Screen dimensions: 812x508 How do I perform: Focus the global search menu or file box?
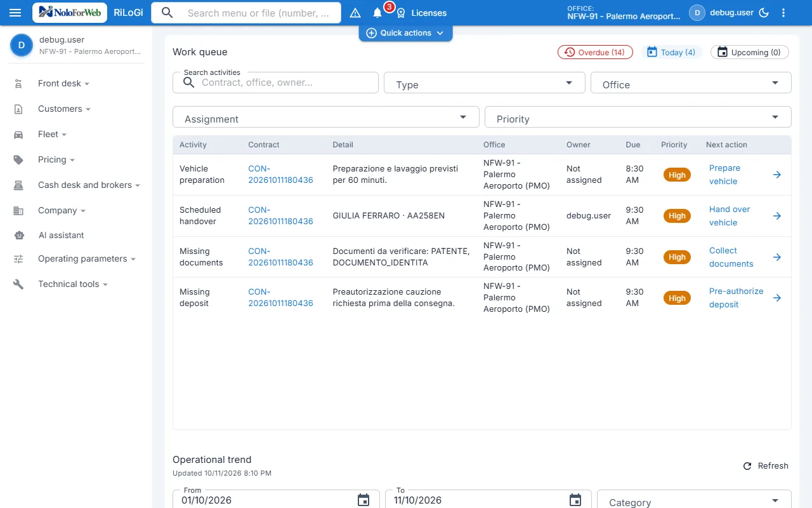point(246,13)
